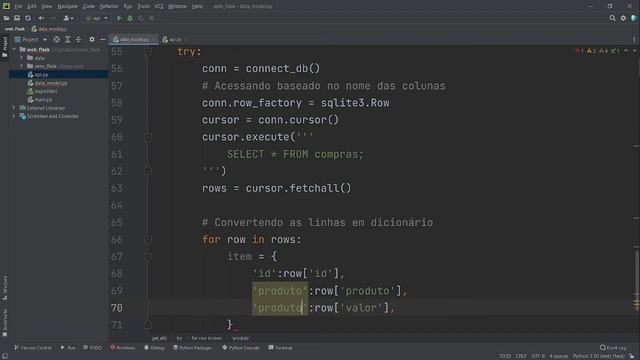Open the Version Control tool window
Viewport: 640px width, 360px height.
[x=33, y=348]
